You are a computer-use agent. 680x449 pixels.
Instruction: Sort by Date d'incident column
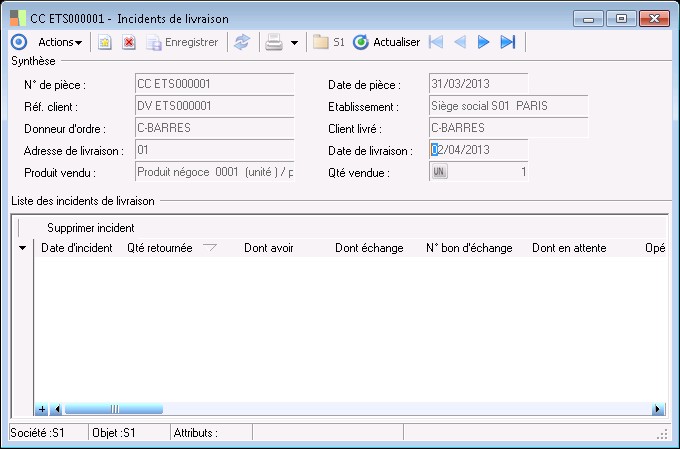point(77,248)
